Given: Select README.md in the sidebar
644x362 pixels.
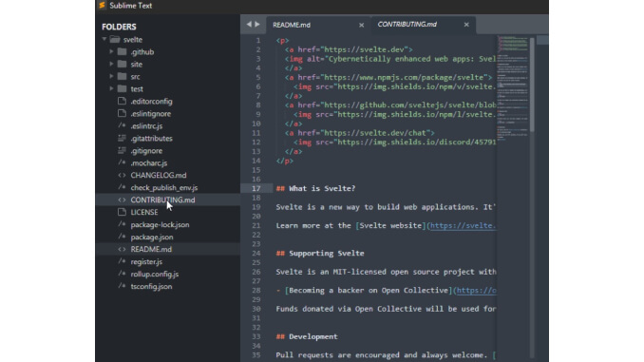Looking at the screenshot, I should tap(151, 250).
